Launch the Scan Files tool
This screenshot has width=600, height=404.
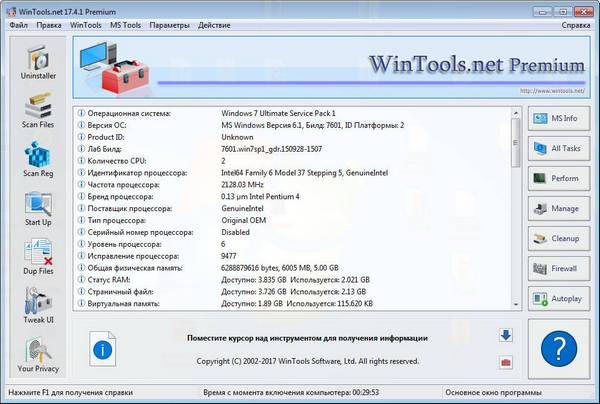click(x=37, y=110)
